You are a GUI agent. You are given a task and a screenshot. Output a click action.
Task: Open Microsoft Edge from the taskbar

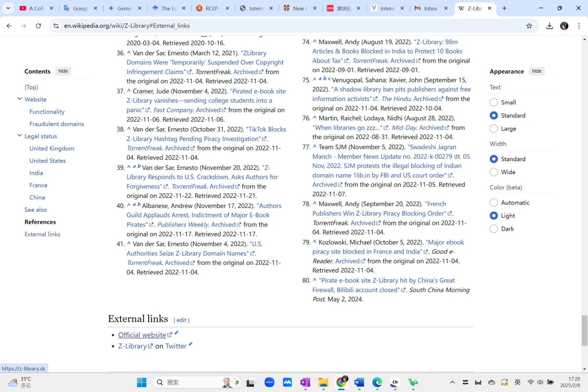[377, 382]
